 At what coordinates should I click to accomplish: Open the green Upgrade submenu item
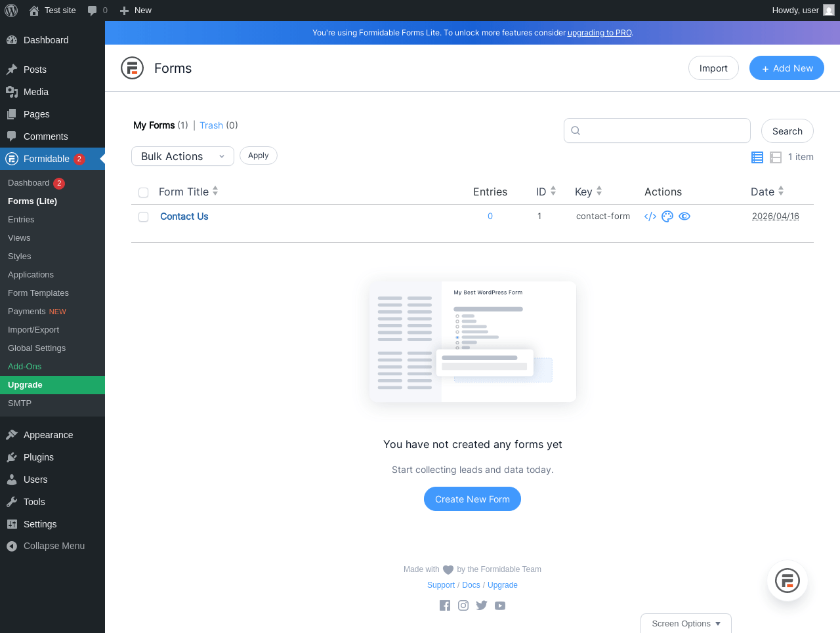pos(52,385)
